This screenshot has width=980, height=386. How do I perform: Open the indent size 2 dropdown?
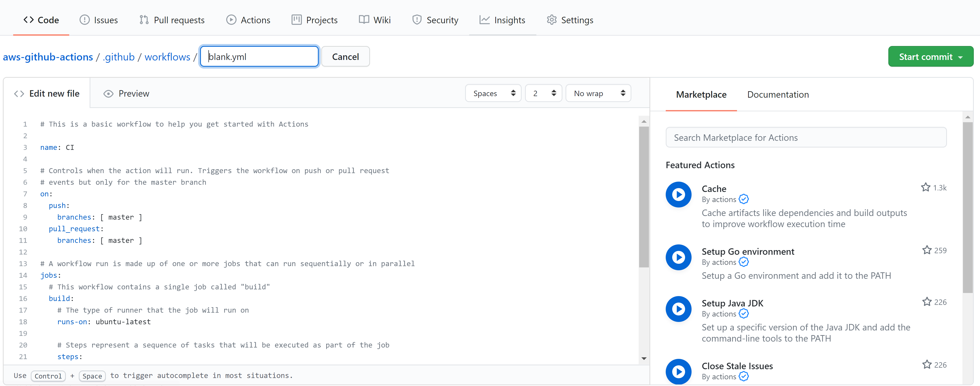(543, 93)
